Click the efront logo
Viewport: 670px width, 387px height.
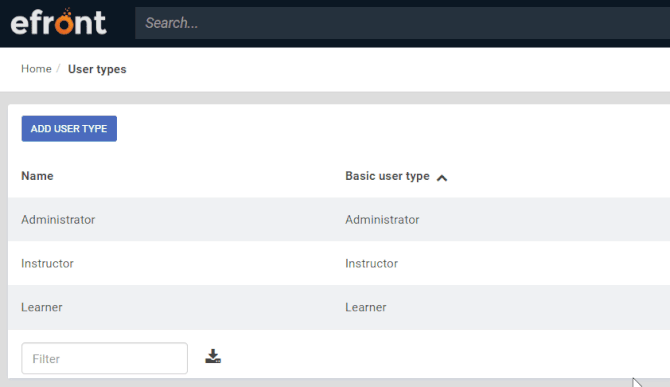coord(59,21)
